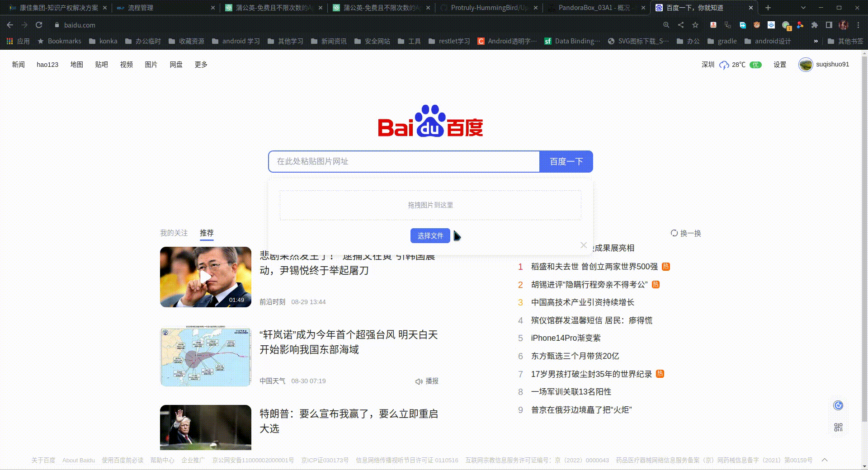Open the 网盘 link
This screenshot has width=868, height=470.
pyautogui.click(x=176, y=65)
